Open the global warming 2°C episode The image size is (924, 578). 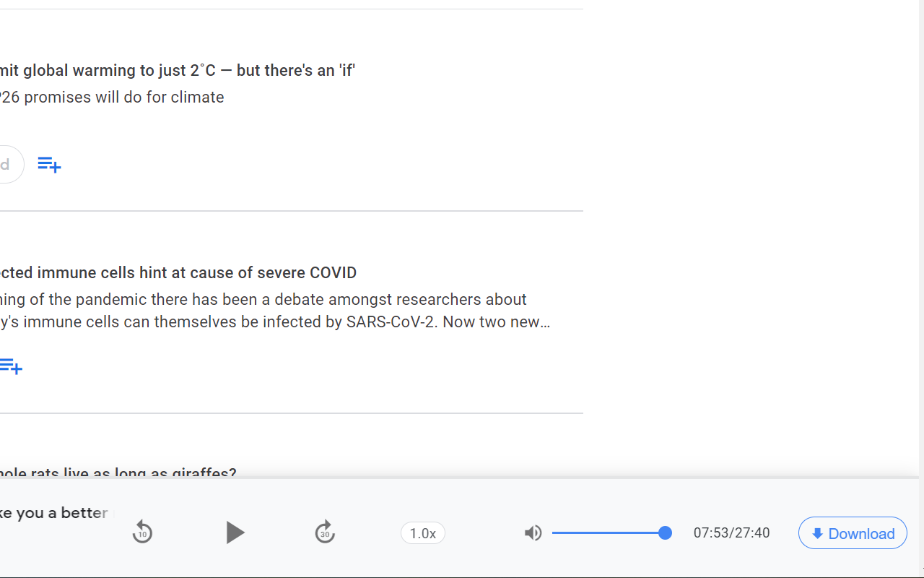coord(178,70)
